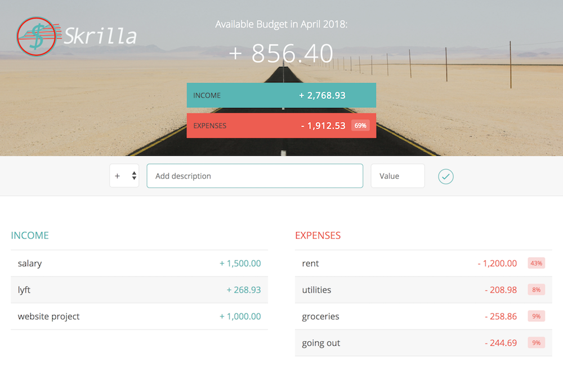The height and width of the screenshot is (392, 563).
Task: Click the + 1,500.00 salary amount
Action: [x=240, y=263]
